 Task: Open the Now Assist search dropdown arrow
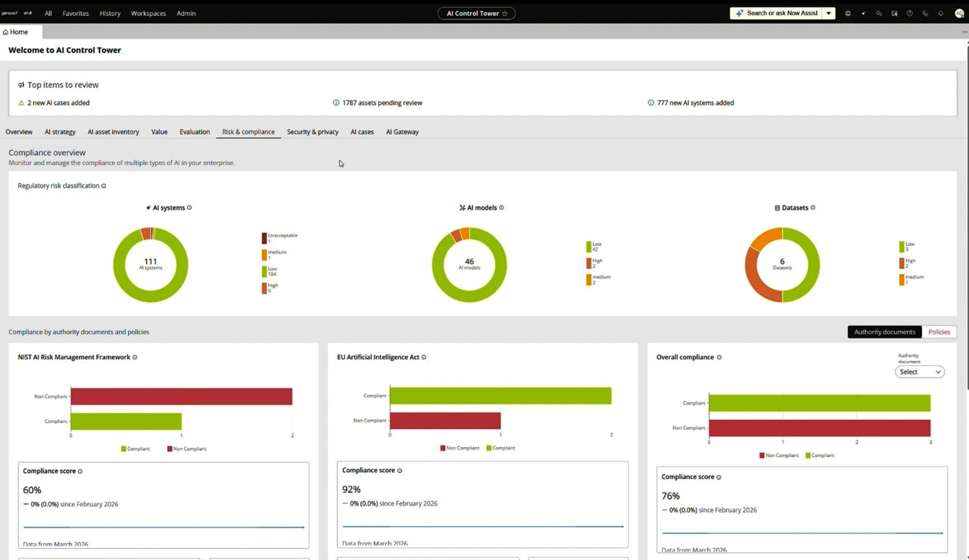point(828,13)
